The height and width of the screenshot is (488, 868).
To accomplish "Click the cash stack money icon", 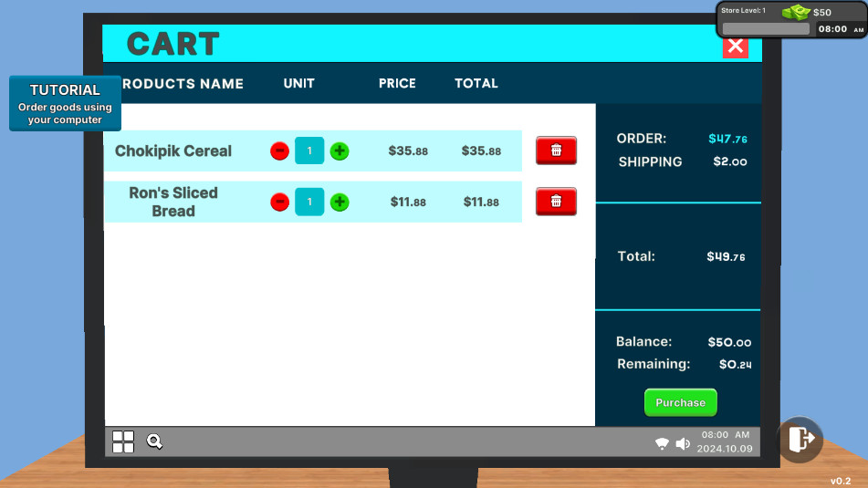I will 796,12.
